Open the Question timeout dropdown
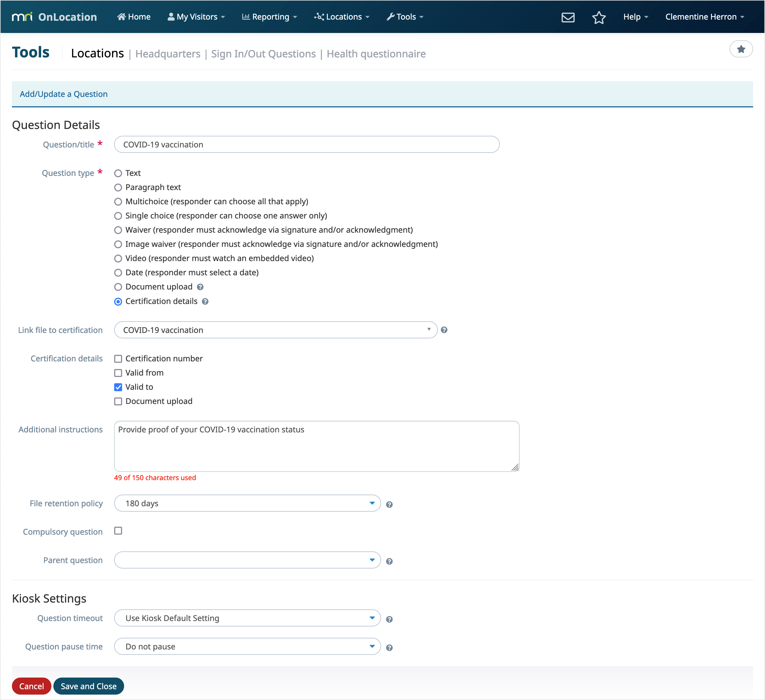The image size is (765, 700). [x=247, y=618]
